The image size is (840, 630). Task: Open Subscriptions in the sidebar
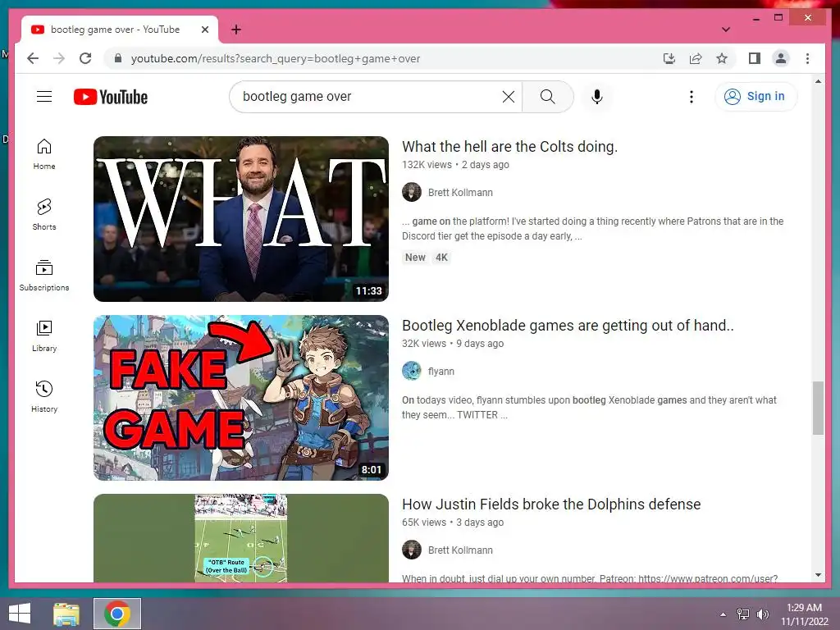[x=44, y=276]
